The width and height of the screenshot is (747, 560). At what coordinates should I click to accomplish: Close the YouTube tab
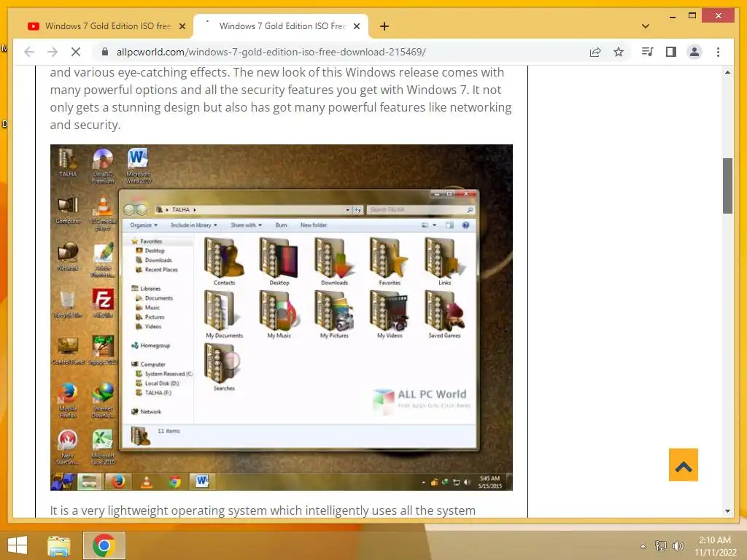pos(182,26)
